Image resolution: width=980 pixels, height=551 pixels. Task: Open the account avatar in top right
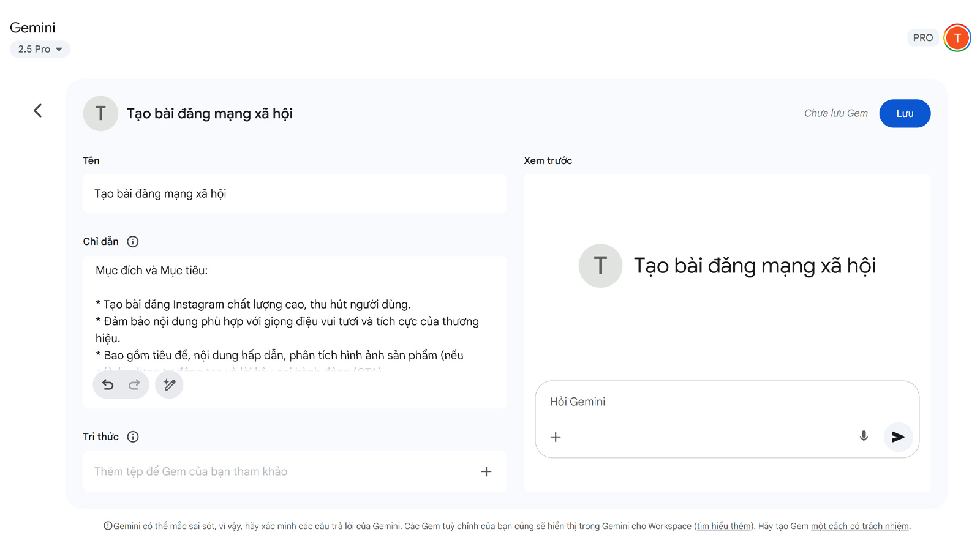tap(957, 38)
